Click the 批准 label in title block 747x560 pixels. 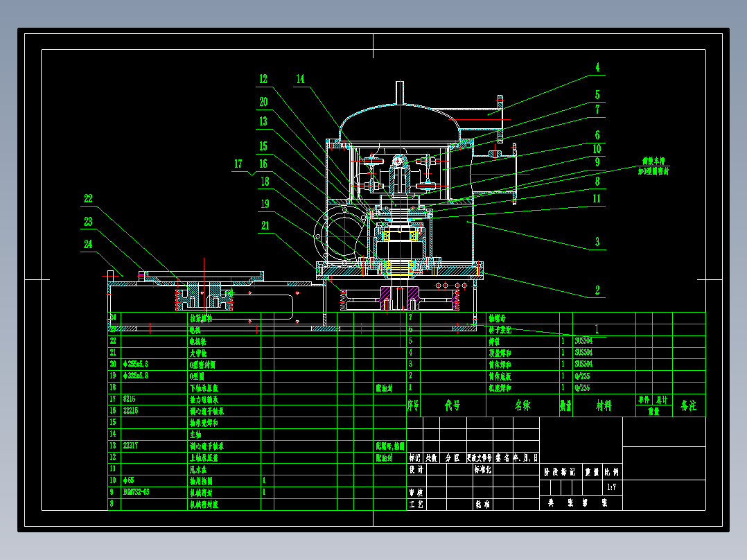tap(482, 505)
